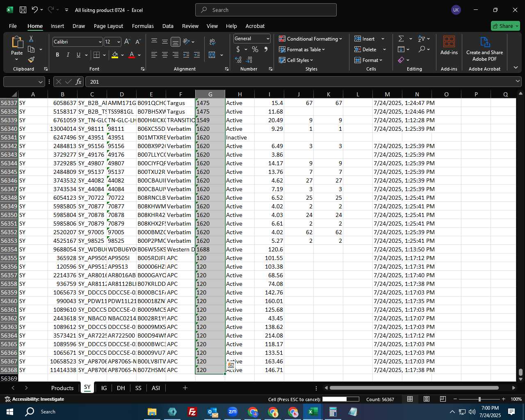Click the Paste Options smart tag icon
Viewport: 525px width, 420px height.
click(x=231, y=365)
